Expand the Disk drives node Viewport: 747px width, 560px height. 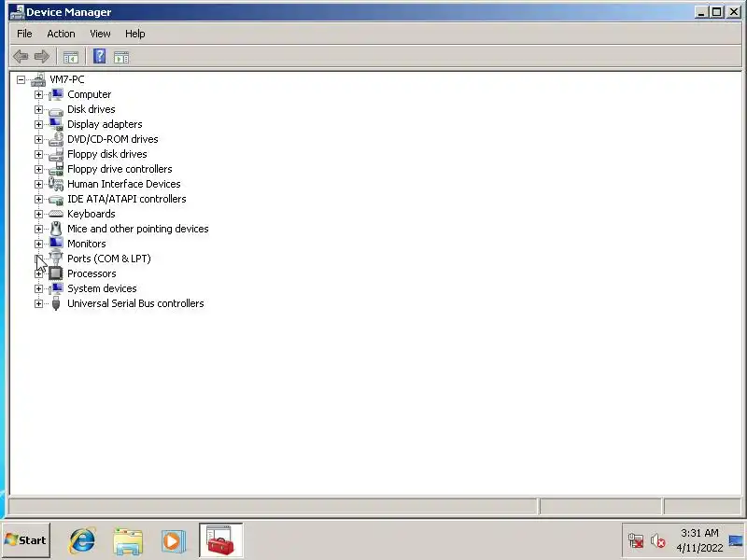38,109
